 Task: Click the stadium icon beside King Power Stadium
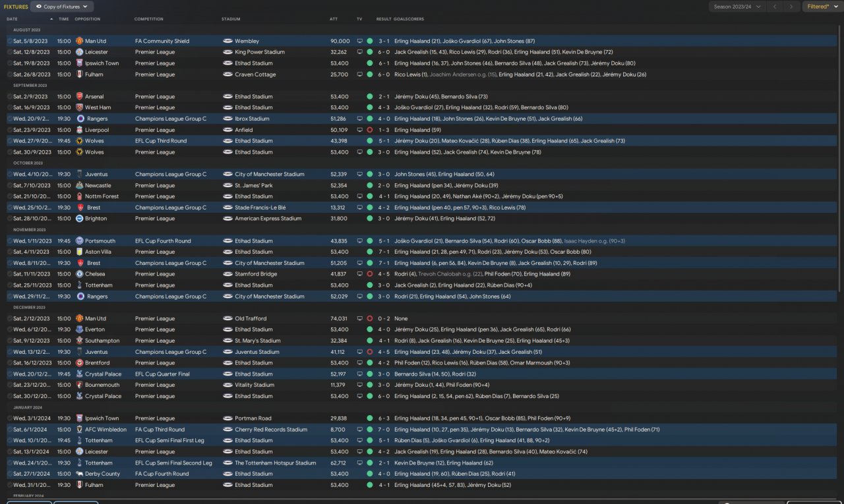pos(227,52)
